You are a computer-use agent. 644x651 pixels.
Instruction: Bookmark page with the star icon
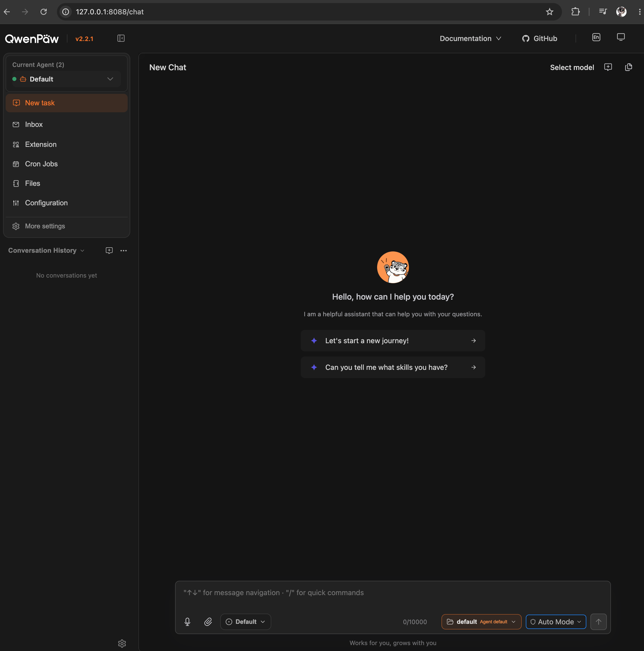click(x=550, y=12)
